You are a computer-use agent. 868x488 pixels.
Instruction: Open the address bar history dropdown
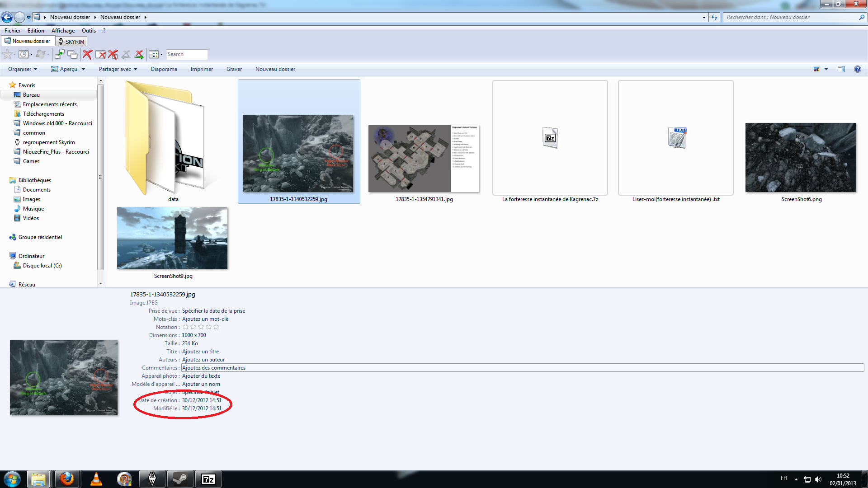pyautogui.click(x=704, y=17)
